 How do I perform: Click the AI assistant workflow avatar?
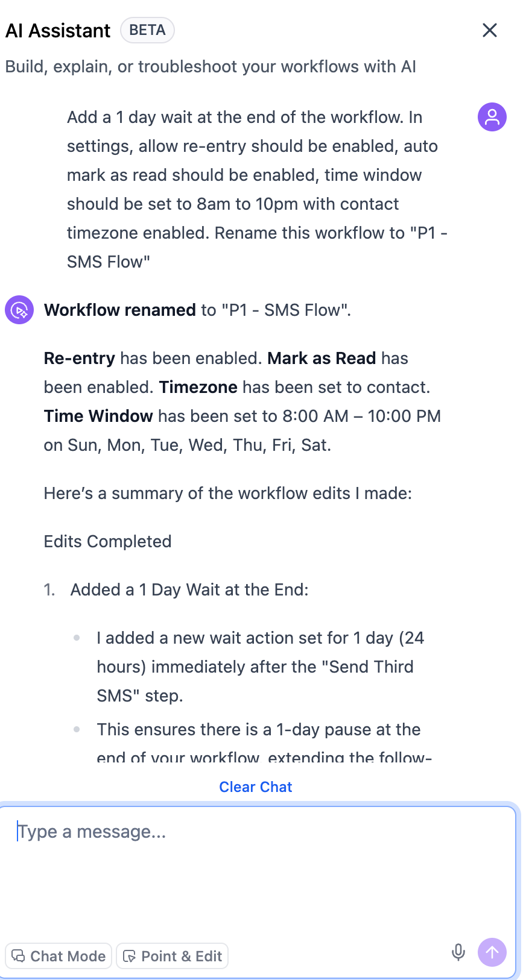click(19, 309)
